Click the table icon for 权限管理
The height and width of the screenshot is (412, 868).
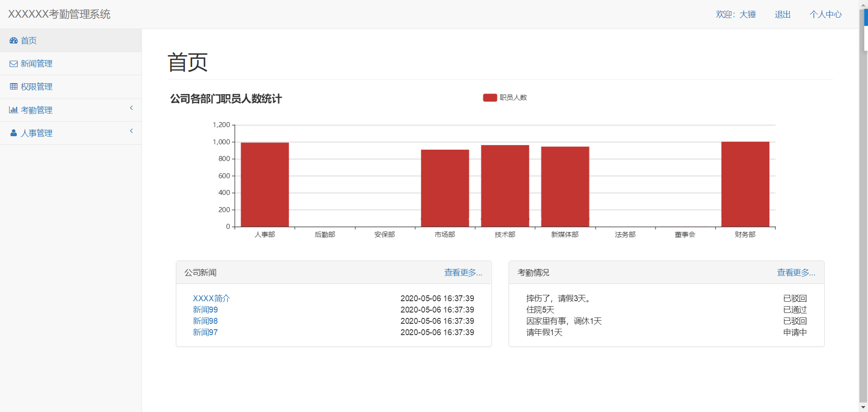(14, 86)
